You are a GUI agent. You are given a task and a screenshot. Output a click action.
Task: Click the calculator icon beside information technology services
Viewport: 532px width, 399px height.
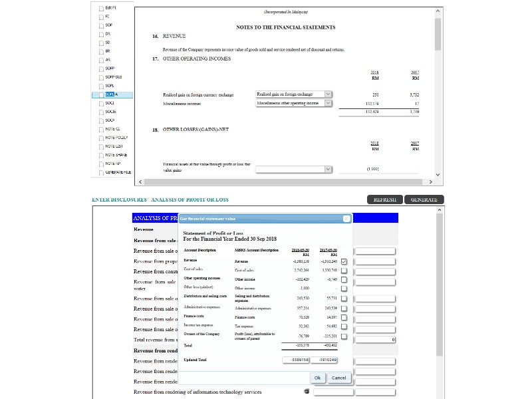coord(307,392)
